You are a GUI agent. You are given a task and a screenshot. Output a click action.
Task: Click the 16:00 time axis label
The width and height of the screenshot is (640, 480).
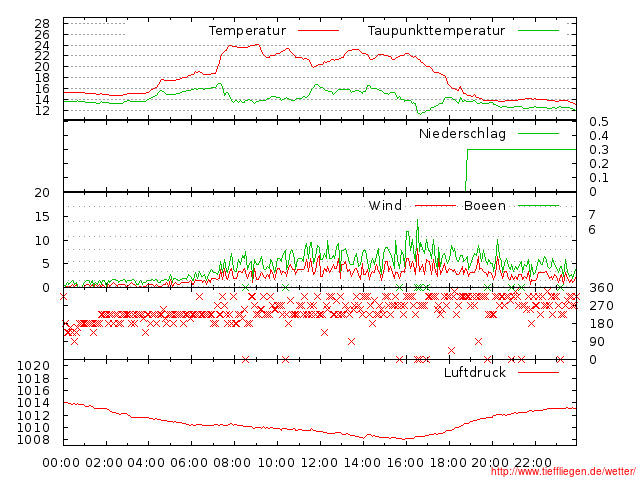coord(405,463)
